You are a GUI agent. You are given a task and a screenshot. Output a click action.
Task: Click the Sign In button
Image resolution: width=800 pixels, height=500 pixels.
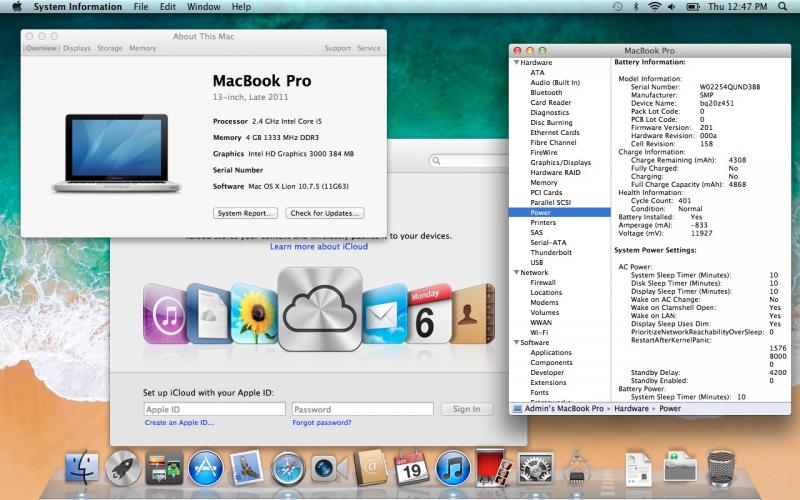pyautogui.click(x=466, y=409)
